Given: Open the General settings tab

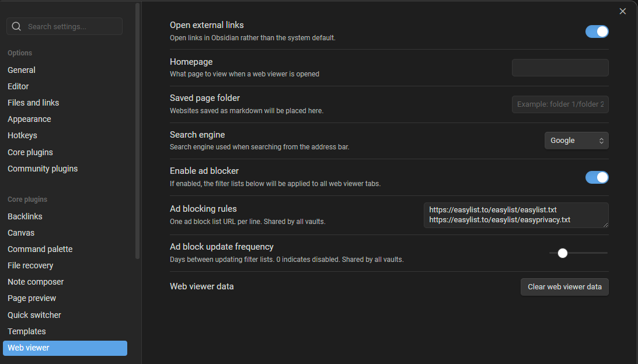Looking at the screenshot, I should click(22, 70).
